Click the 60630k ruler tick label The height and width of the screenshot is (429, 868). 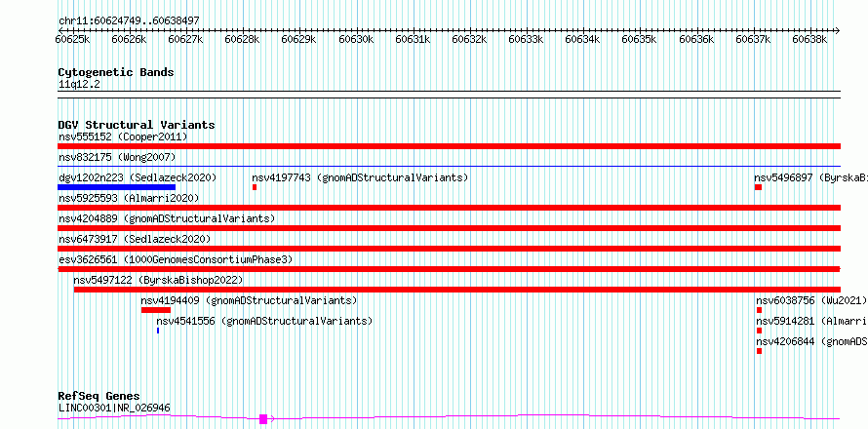pos(356,39)
